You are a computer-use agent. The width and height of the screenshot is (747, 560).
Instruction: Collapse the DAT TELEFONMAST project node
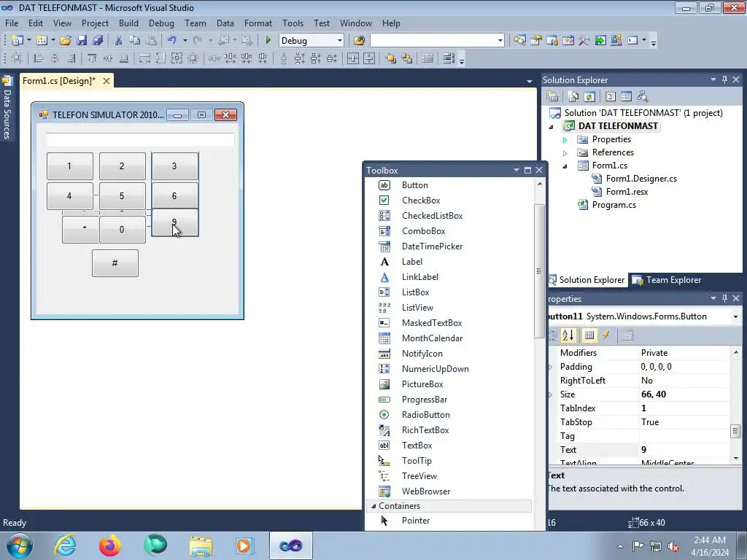click(x=551, y=126)
